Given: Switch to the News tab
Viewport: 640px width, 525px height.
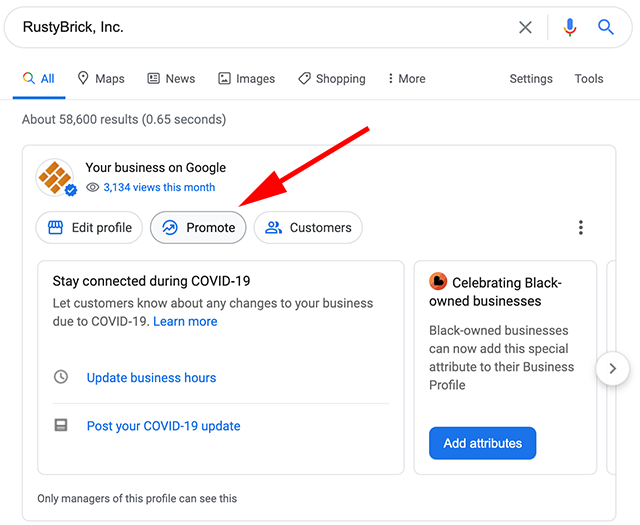Looking at the screenshot, I should click(171, 79).
